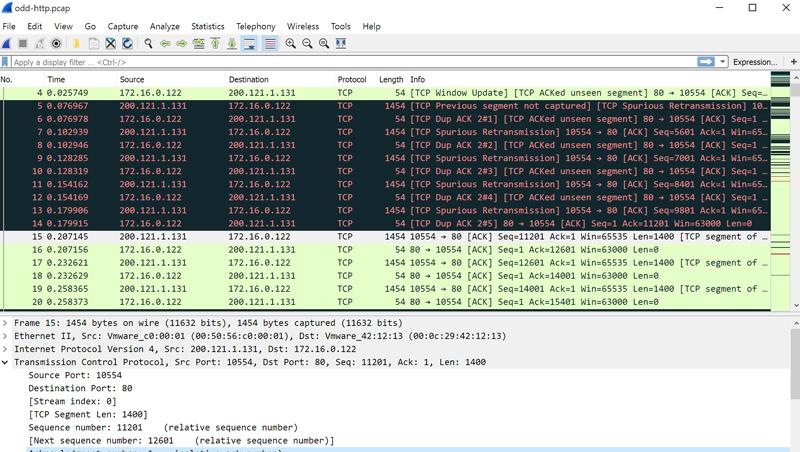Open display filter bookmarks icon

[5, 62]
